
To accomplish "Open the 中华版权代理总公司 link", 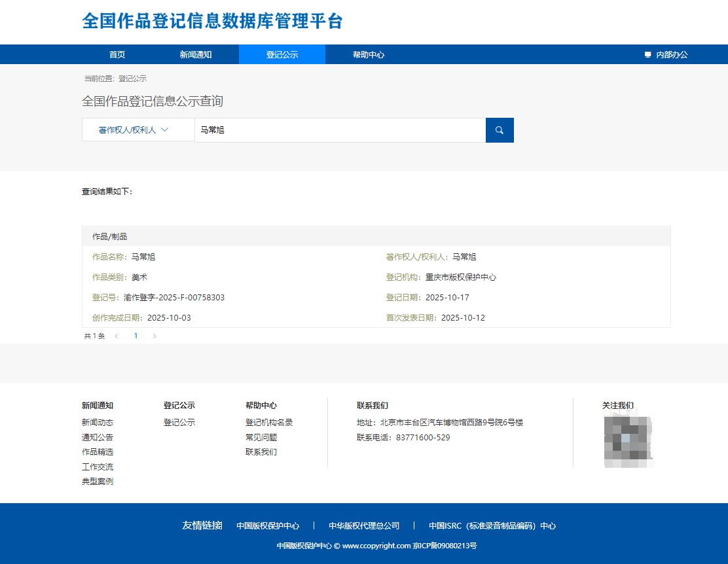I will [365, 525].
